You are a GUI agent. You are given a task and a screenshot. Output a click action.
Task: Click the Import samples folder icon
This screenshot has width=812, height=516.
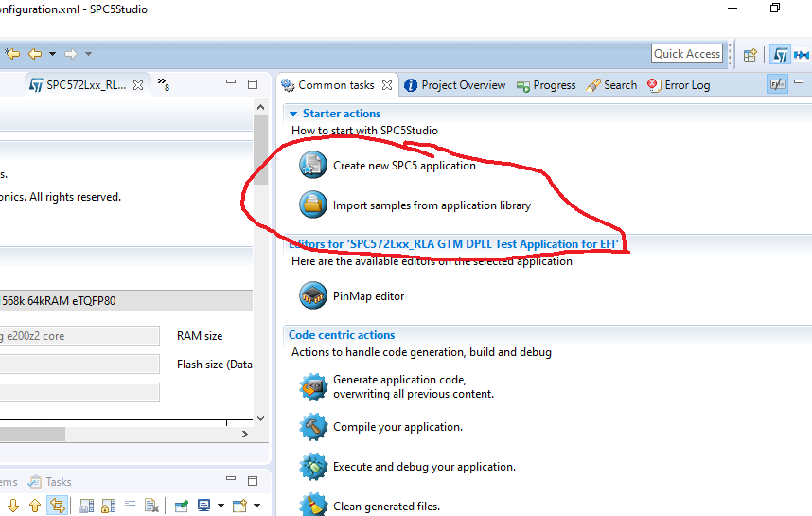pos(313,205)
